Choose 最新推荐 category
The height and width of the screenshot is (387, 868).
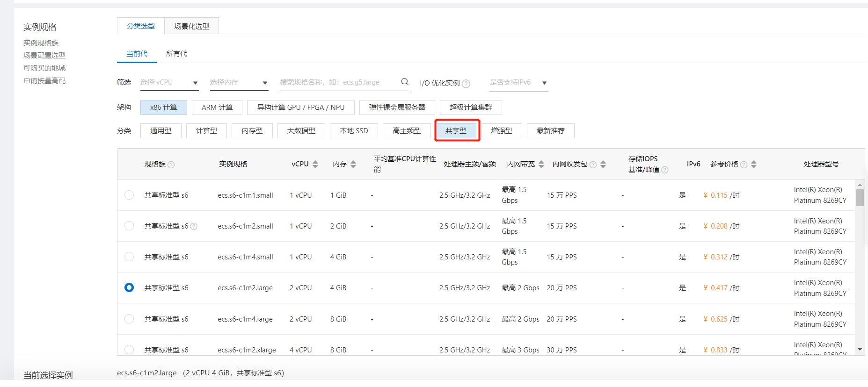pos(551,131)
